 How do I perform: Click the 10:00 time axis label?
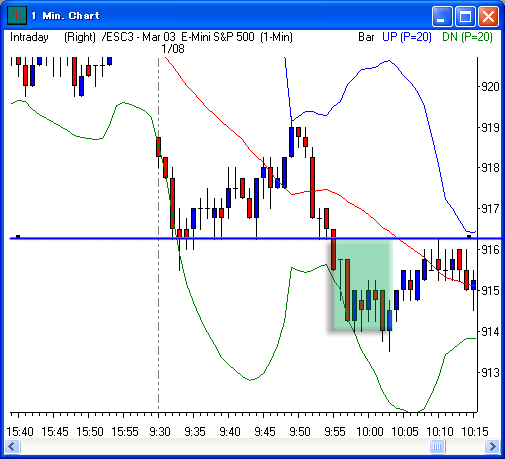pyautogui.click(x=370, y=432)
